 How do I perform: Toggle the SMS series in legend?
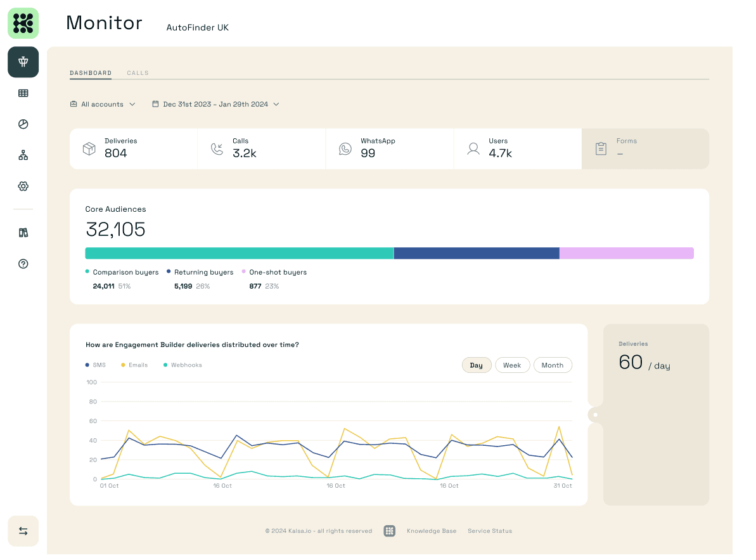[96, 365]
